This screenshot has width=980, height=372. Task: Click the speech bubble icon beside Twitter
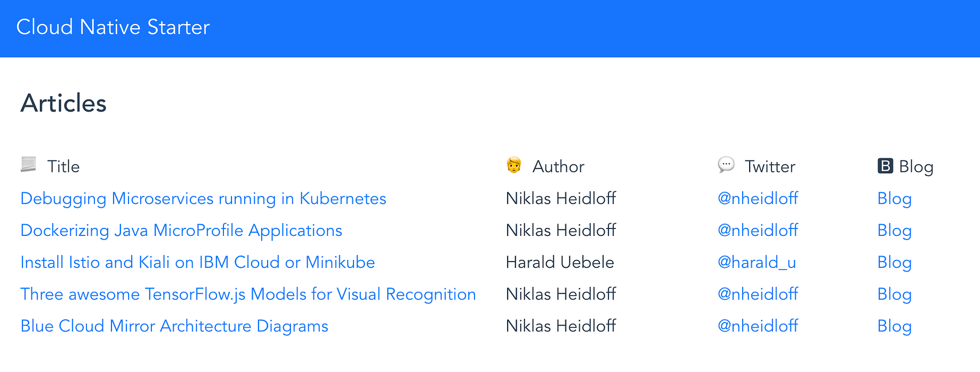[x=726, y=165]
